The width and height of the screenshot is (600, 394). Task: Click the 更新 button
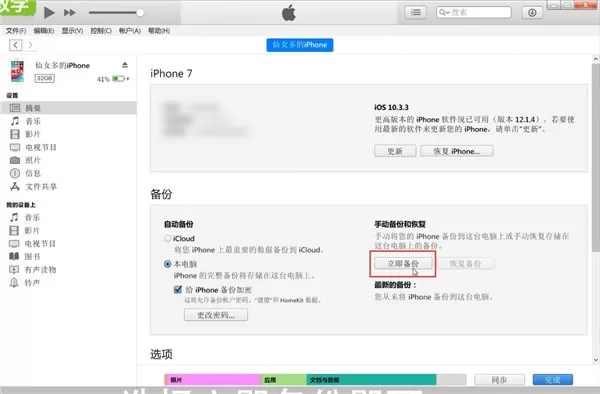click(395, 151)
